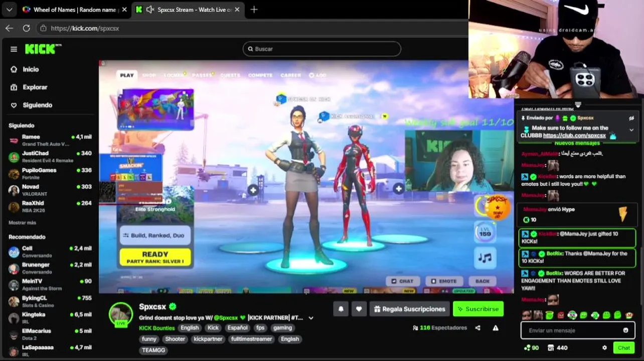Close the Wheel of Names tab
This screenshot has height=361, width=644.
pos(124,10)
